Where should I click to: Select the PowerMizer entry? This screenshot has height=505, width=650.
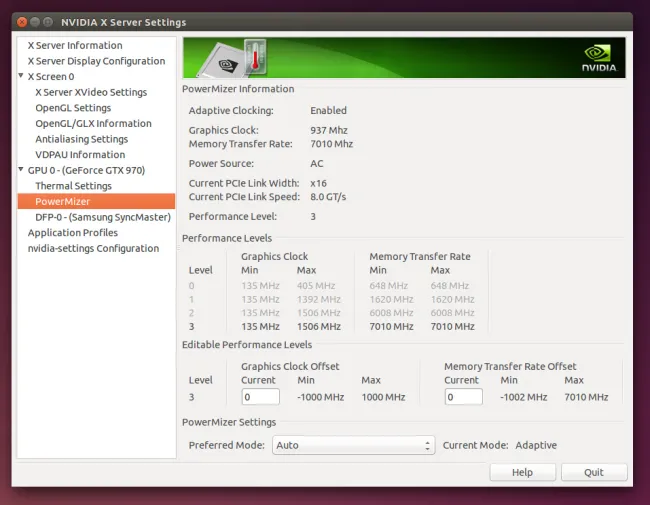96,201
